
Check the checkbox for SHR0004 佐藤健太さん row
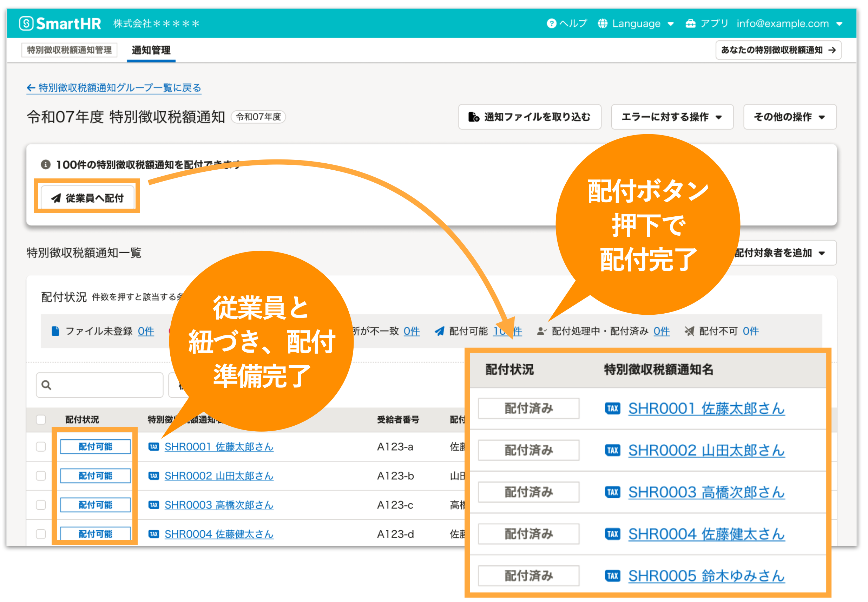point(40,534)
